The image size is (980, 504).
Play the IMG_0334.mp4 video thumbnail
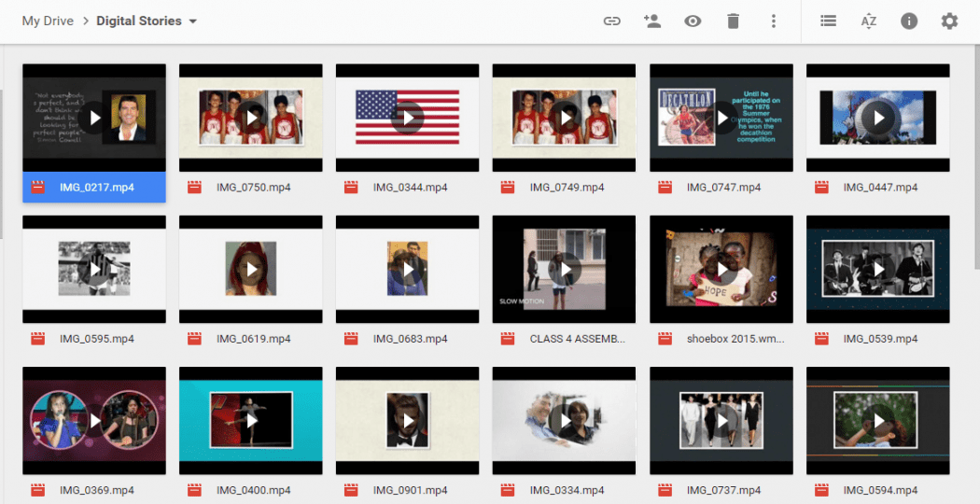tap(565, 421)
